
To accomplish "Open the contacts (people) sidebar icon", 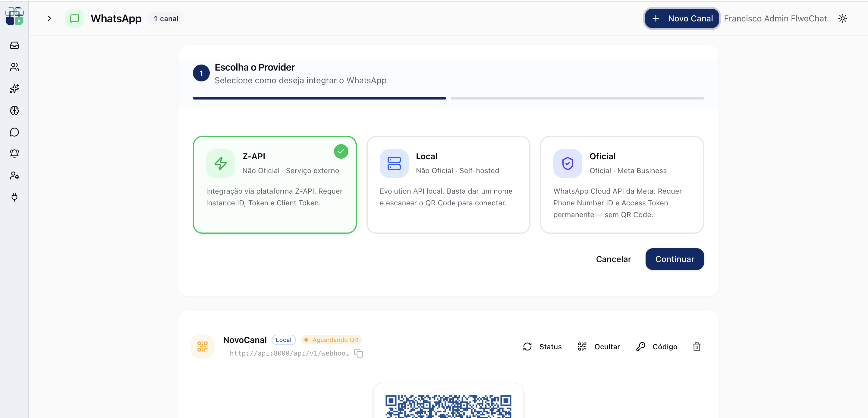I will tap(14, 67).
